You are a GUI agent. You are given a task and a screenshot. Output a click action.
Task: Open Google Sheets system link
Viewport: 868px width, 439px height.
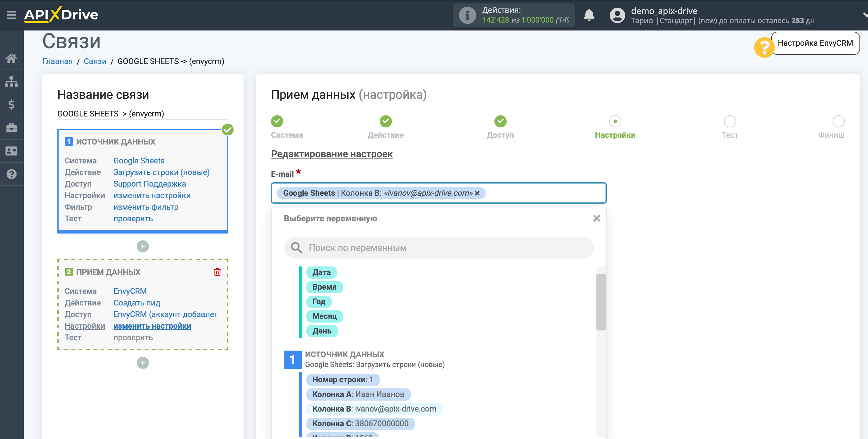coord(139,161)
